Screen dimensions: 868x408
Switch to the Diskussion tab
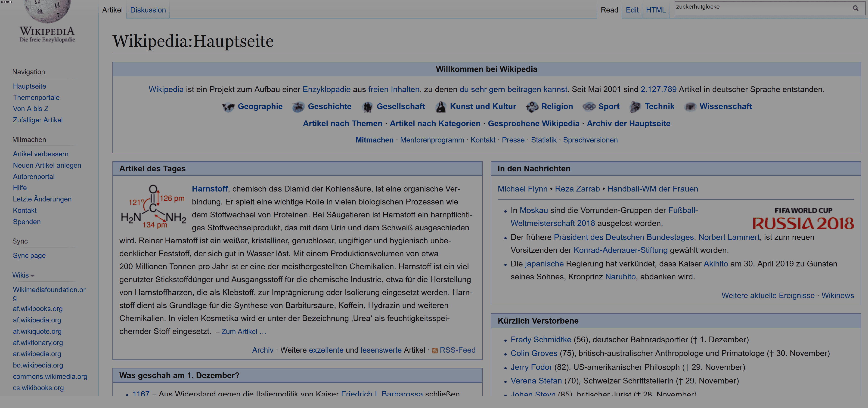pos(148,10)
